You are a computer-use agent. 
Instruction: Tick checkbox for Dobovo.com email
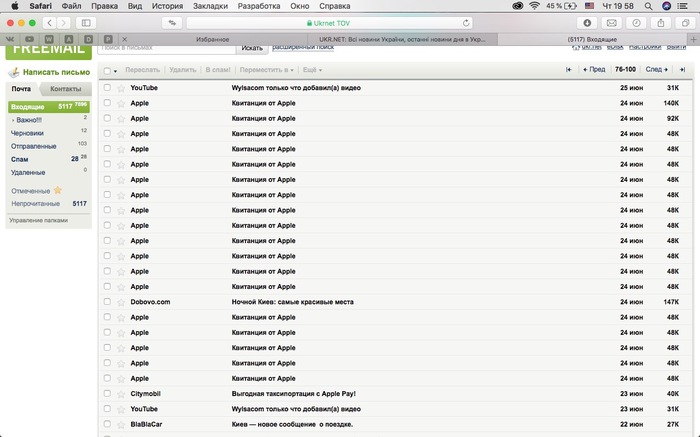click(107, 301)
